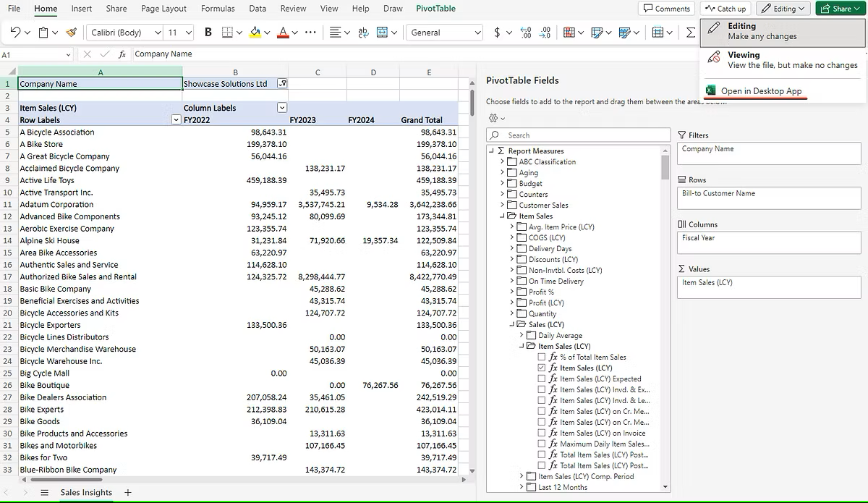
Task: Switch to the Page Layout tab
Action: (163, 9)
